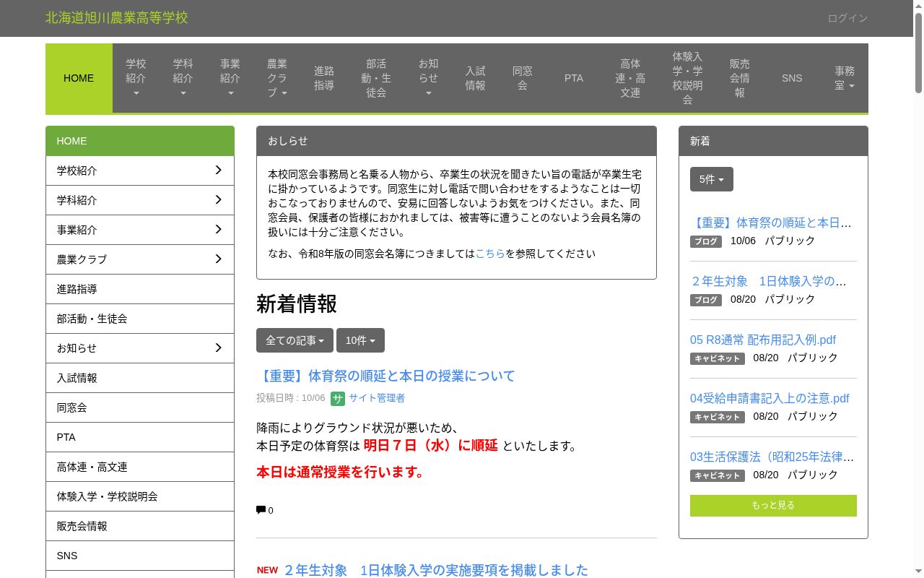This screenshot has height=578, width=924.
Task: Open the 10件 count dropdown
Action: (x=360, y=340)
